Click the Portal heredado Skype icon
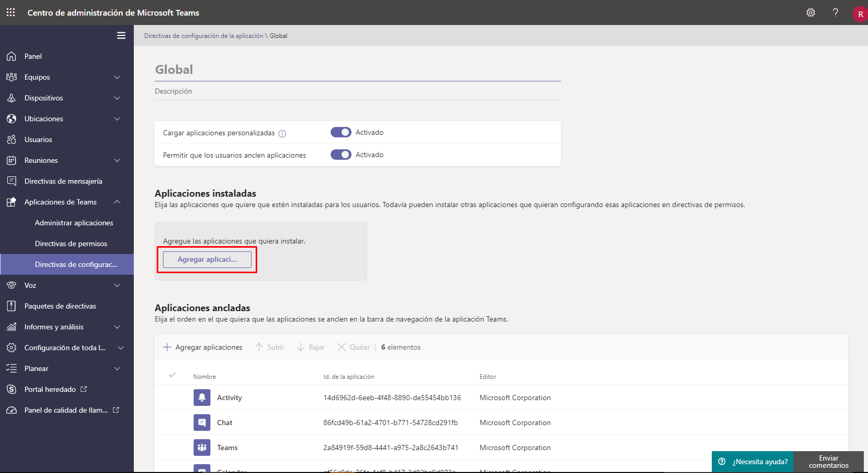 coord(11,389)
